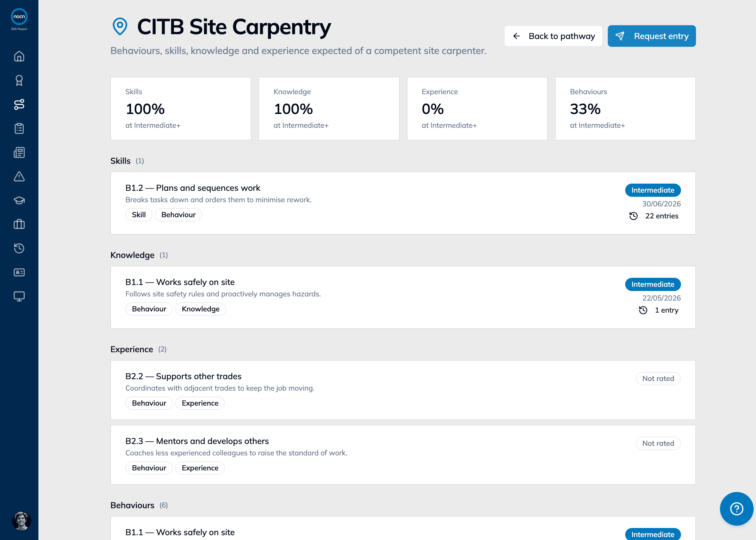Click 'Follows site safety rules' description

223,294
